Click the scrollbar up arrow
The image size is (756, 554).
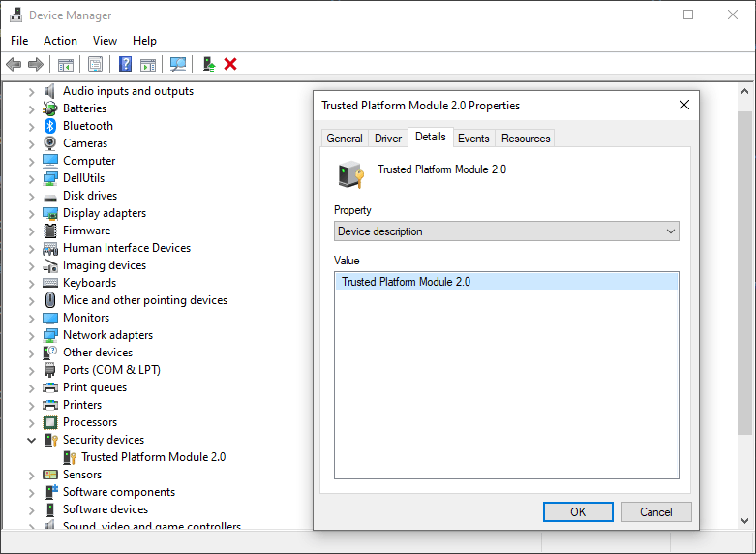(745, 91)
